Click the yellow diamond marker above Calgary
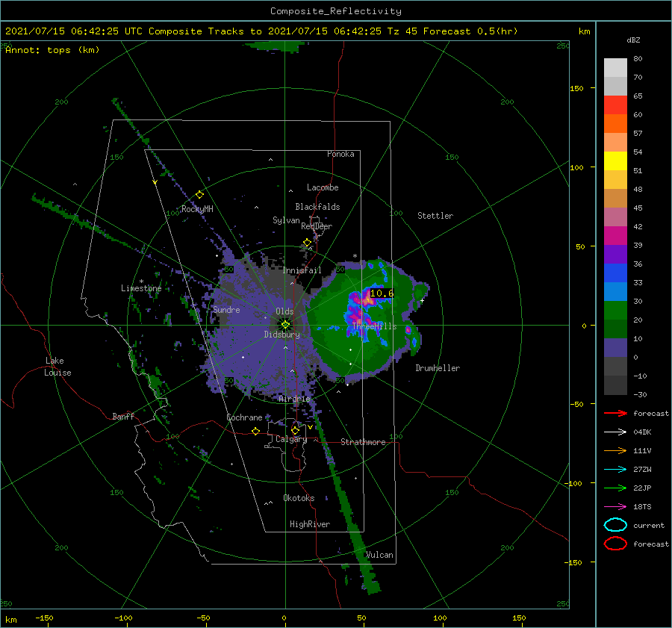Viewport: 672px width, 628px height. pos(295,430)
